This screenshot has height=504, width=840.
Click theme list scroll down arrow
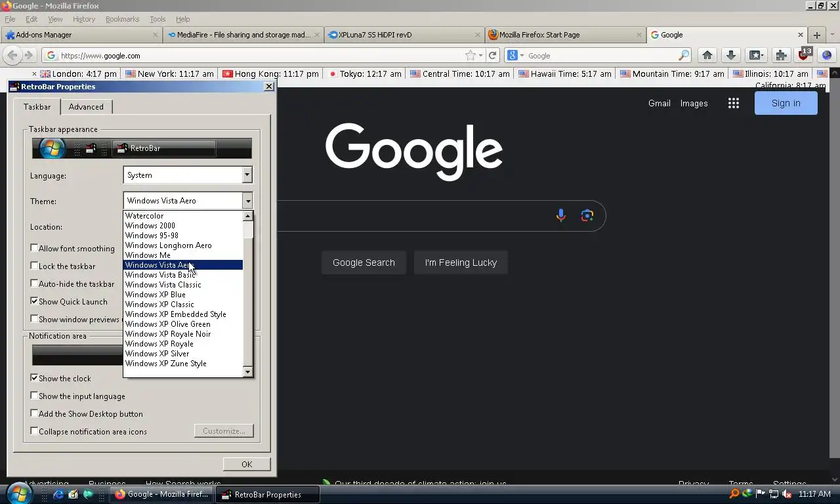point(247,372)
